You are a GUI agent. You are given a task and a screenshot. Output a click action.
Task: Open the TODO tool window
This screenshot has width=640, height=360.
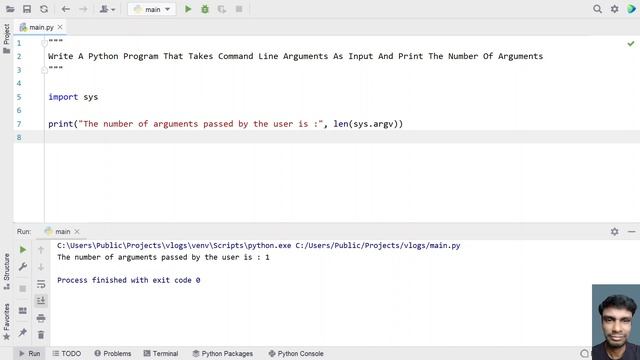click(67, 353)
